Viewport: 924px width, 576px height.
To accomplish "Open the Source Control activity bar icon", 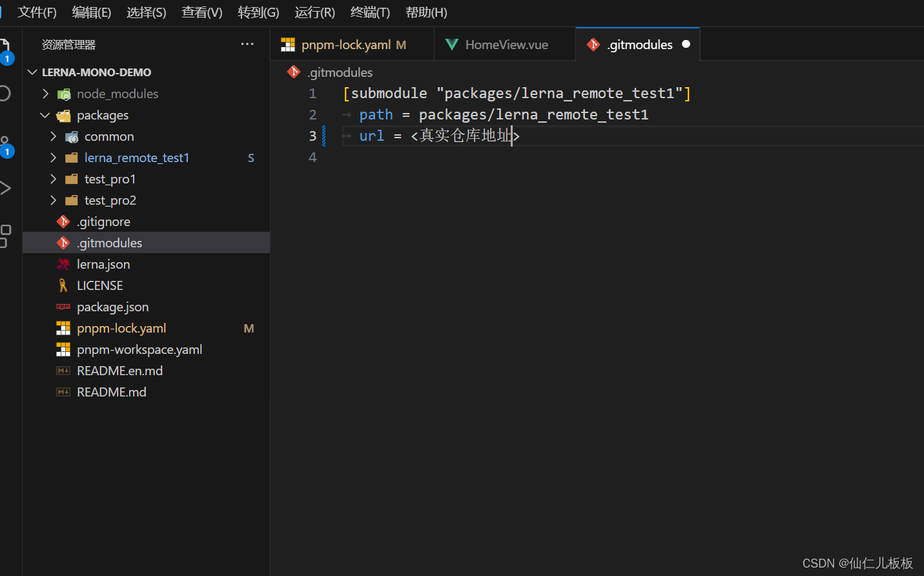I will coord(5,145).
